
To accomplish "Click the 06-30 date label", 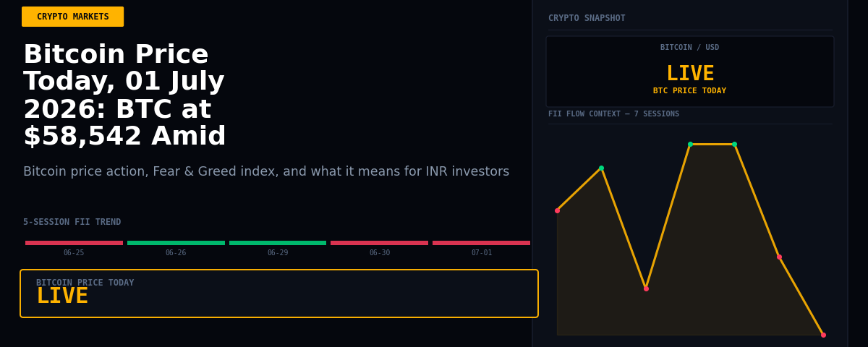I will click(x=380, y=253).
